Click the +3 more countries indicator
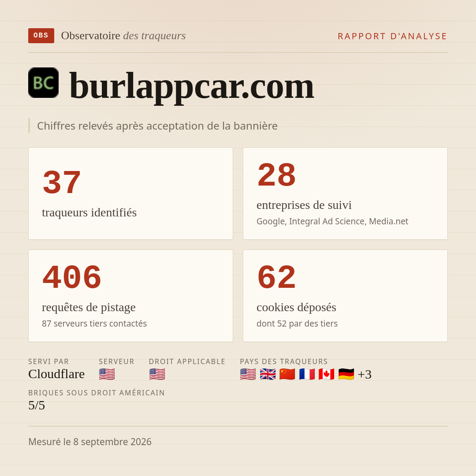Screen dimensions: 476x476 364,374
